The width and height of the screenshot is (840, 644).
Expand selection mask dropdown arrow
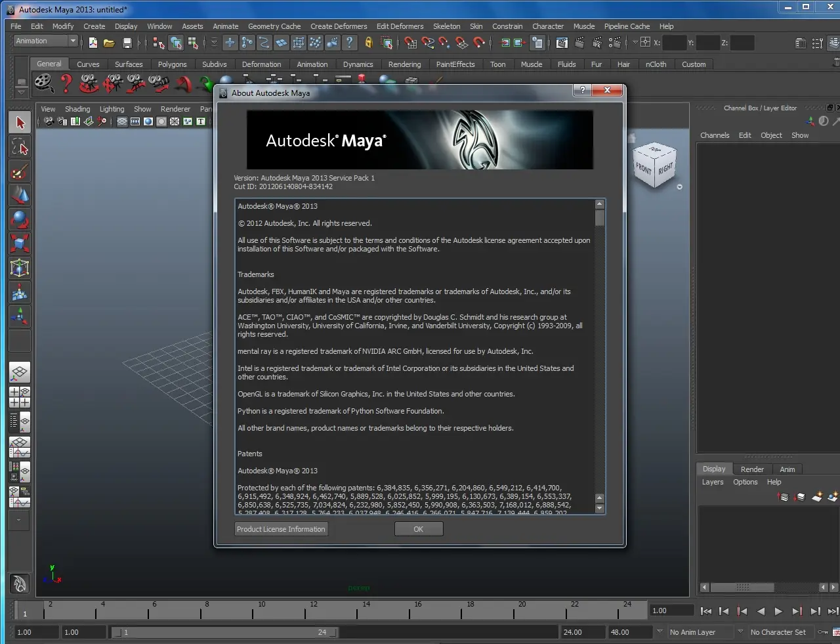[x=214, y=43]
